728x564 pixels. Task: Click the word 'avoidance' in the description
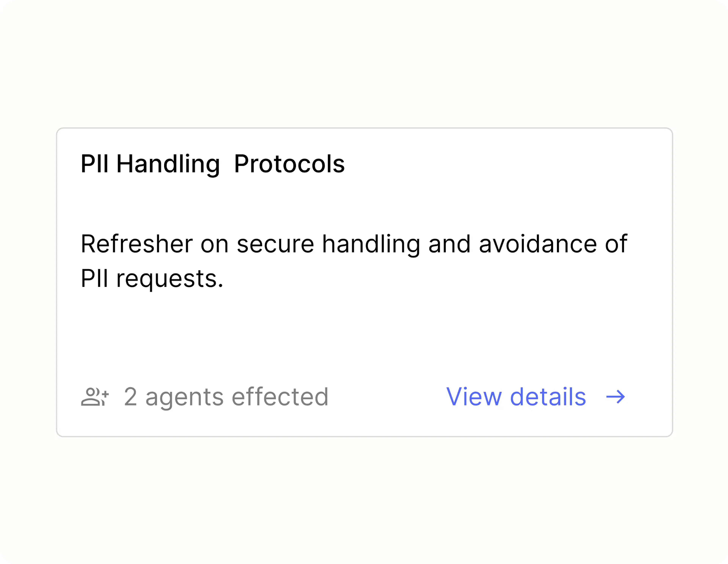click(x=538, y=244)
